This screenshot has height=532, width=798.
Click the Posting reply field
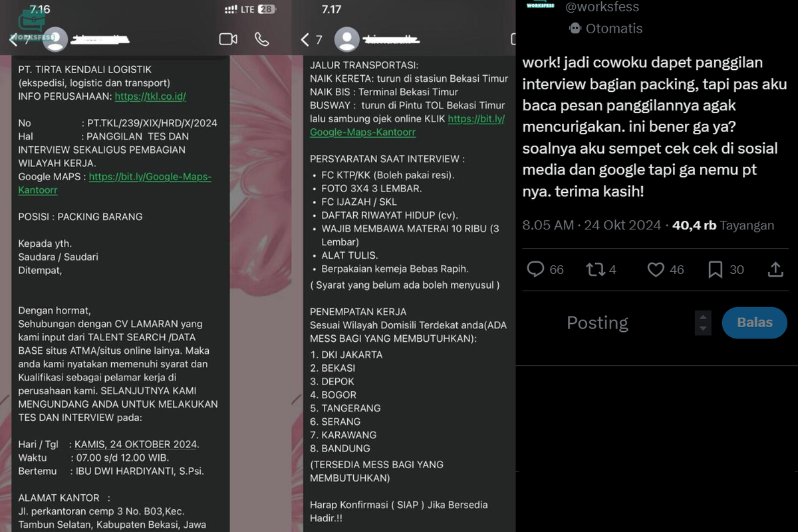pos(597,323)
